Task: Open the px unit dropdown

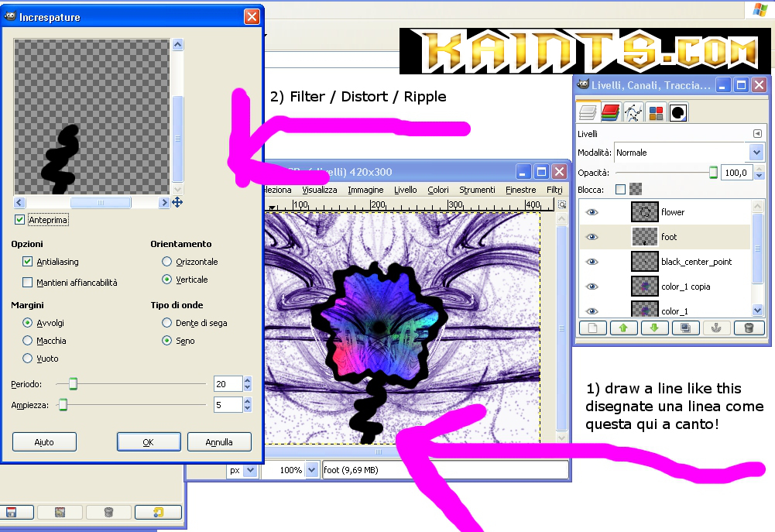Action: click(242, 470)
